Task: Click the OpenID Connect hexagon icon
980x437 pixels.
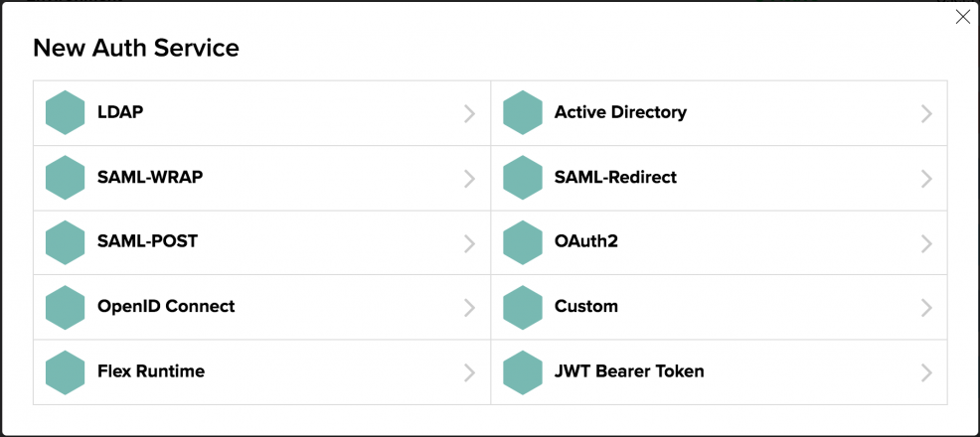Action: click(x=66, y=307)
